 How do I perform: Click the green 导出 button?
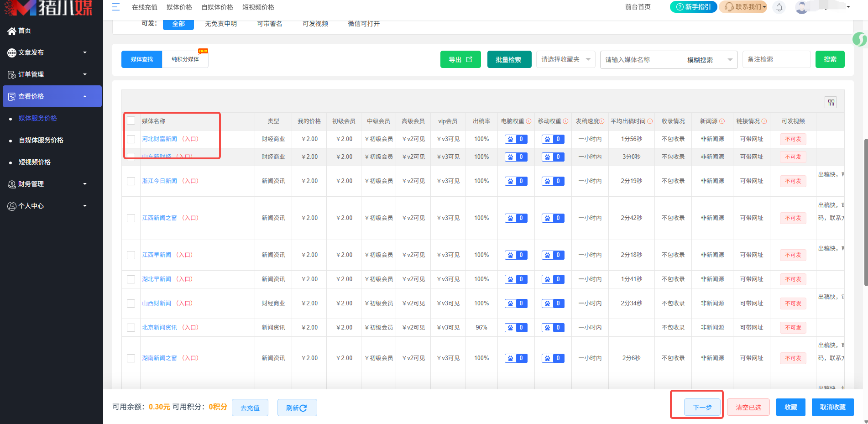pos(460,59)
